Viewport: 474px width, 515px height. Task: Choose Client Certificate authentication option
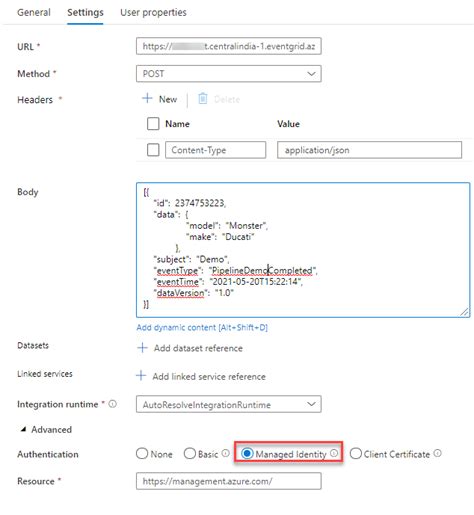[356, 453]
